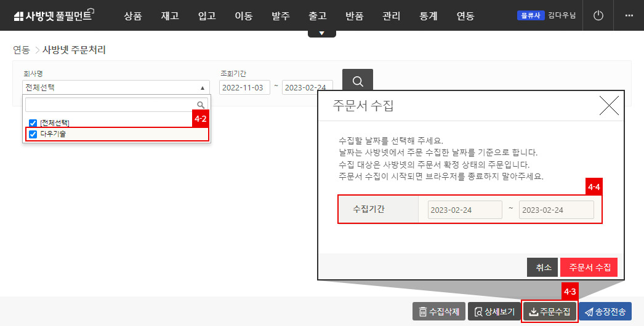Click the red 주문서 수집 button
The width and height of the screenshot is (644, 326).
[x=589, y=268]
